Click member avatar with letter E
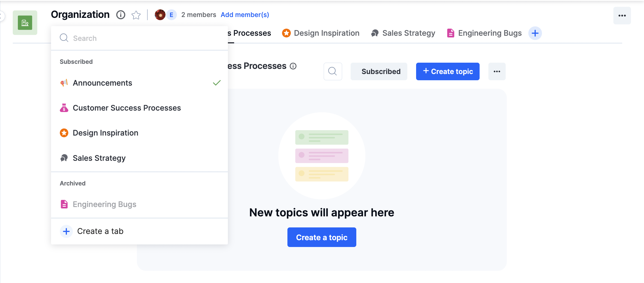Image resolution: width=644 pixels, height=283 pixels. pos(171,15)
